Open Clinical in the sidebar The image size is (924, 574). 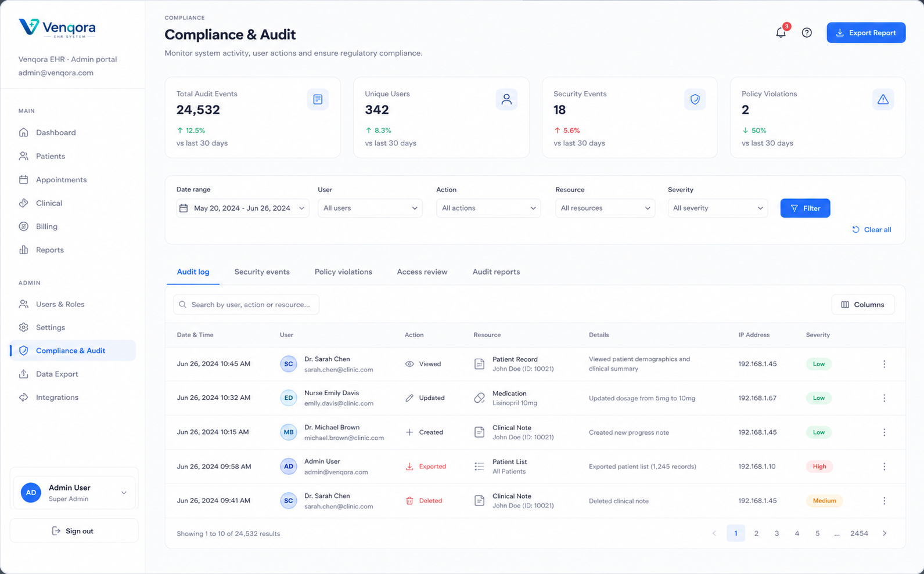coord(73,203)
